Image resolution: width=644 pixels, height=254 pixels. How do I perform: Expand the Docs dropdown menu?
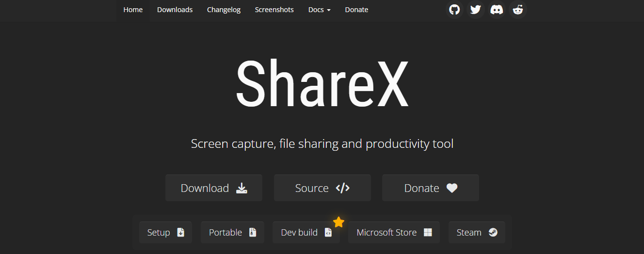click(320, 10)
